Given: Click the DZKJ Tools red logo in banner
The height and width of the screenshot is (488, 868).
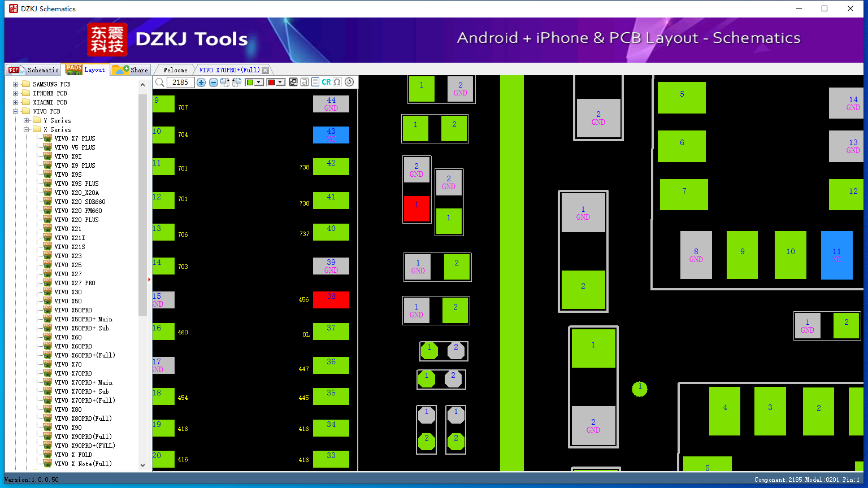Looking at the screenshot, I should (x=107, y=40).
